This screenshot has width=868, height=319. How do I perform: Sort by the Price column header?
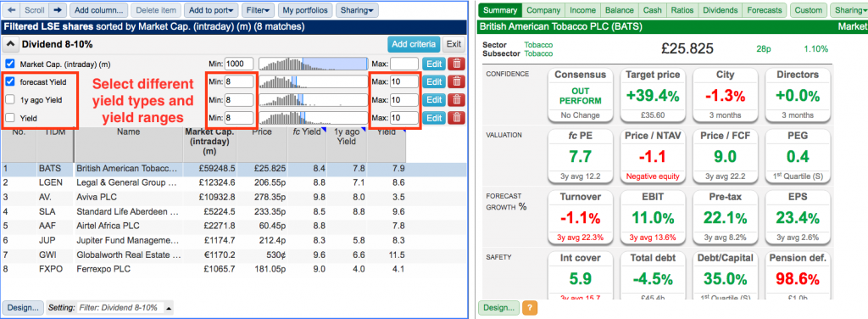[262, 144]
